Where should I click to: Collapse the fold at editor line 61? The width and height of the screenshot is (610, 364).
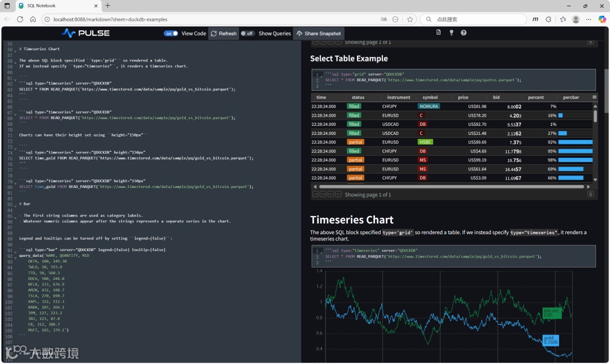point(15,79)
